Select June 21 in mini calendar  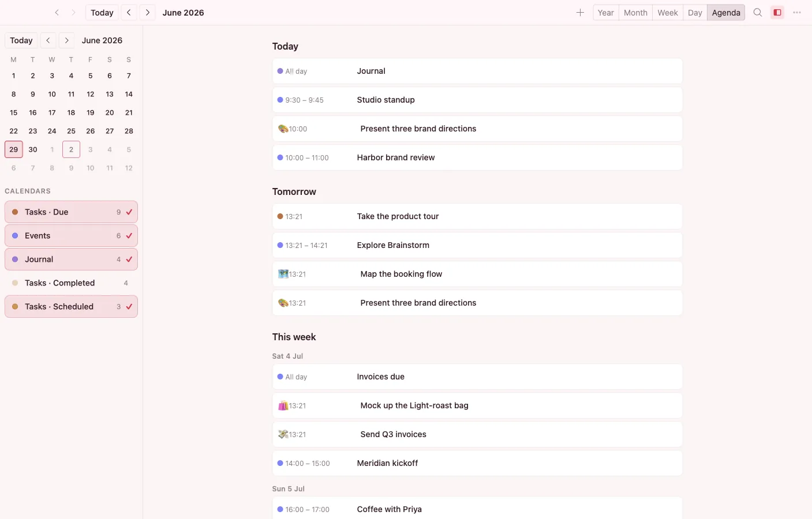(x=129, y=112)
